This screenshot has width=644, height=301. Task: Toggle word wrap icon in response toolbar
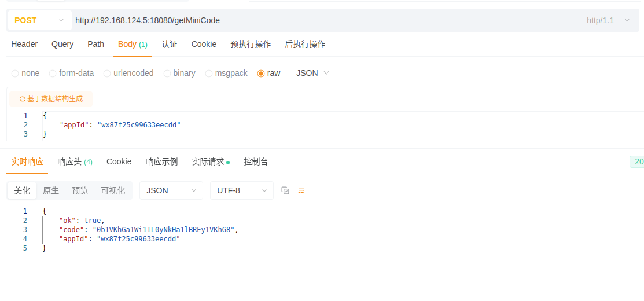(301, 190)
